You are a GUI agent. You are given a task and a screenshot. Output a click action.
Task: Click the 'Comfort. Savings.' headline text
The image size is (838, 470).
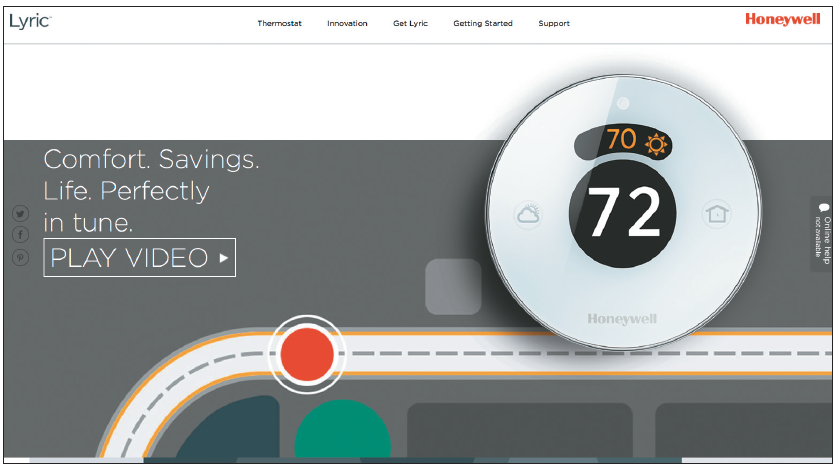pos(151,160)
